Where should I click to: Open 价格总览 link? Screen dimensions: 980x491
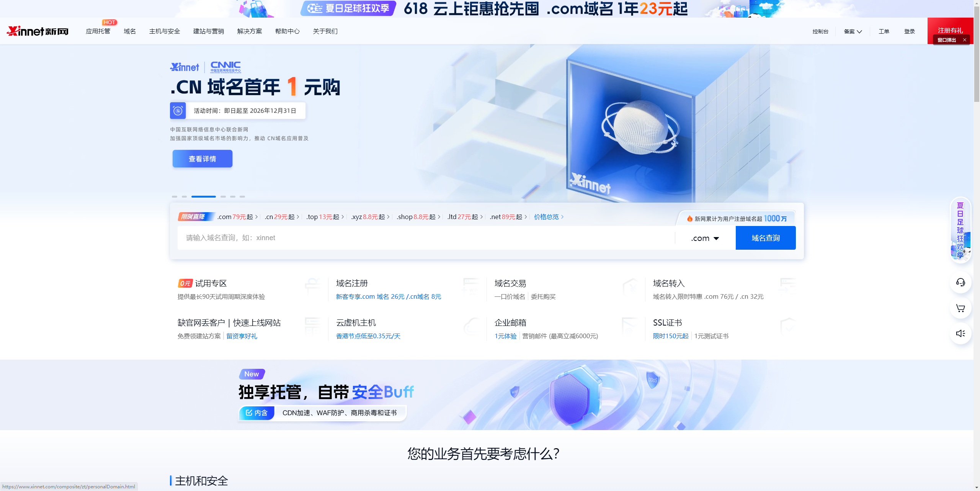pyautogui.click(x=549, y=217)
